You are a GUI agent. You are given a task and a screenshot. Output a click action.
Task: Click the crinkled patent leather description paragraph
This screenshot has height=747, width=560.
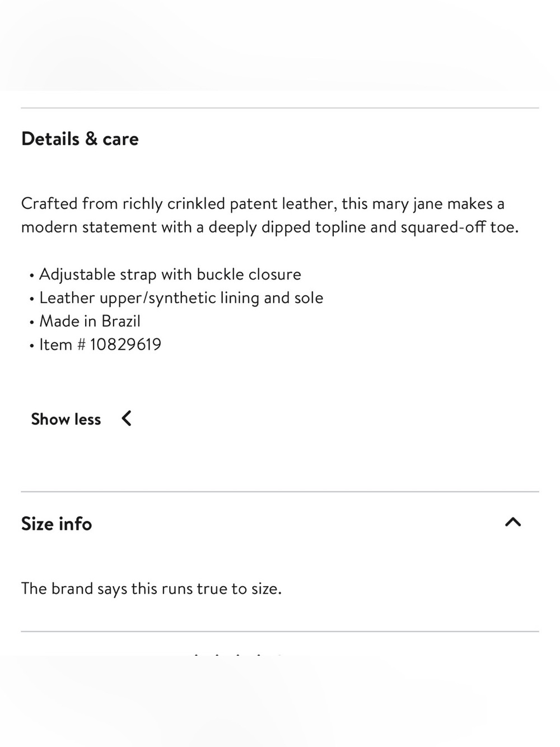270,215
